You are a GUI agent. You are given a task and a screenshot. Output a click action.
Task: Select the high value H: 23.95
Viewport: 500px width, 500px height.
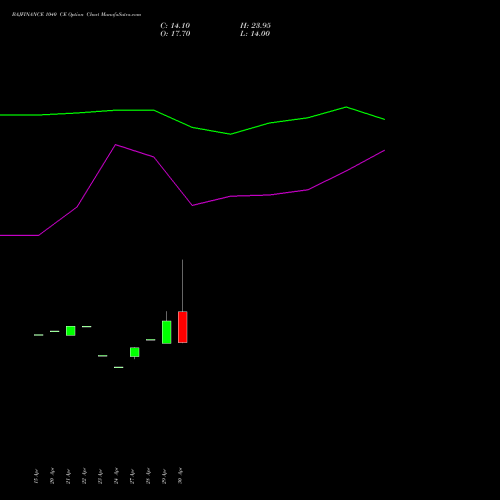[255, 26]
